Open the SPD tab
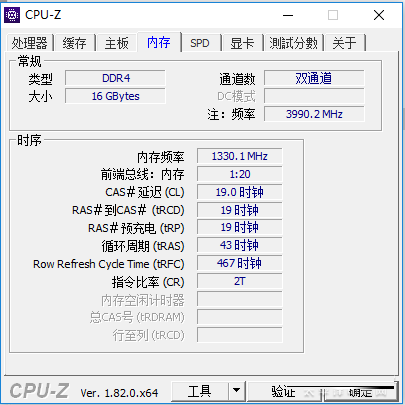Viewport: 405px width, 405px height. 200,43
